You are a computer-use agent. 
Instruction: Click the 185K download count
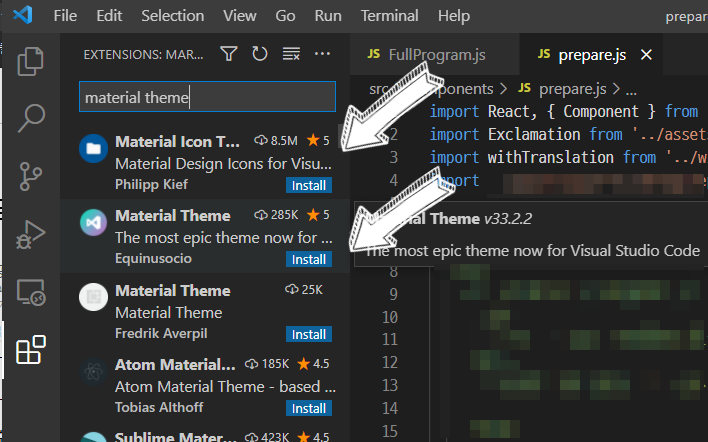tap(266, 364)
